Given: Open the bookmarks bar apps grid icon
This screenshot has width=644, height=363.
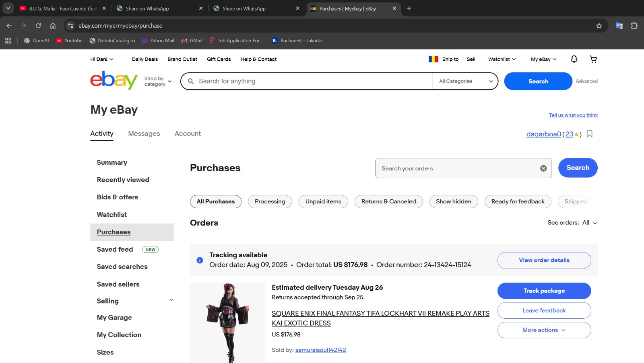Looking at the screenshot, I should tap(8, 41).
